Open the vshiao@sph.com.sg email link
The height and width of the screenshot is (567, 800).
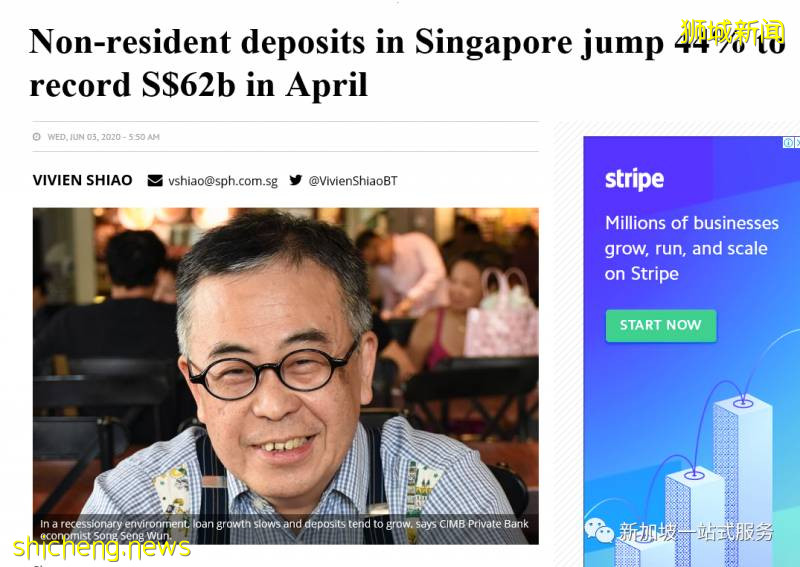pos(223,181)
